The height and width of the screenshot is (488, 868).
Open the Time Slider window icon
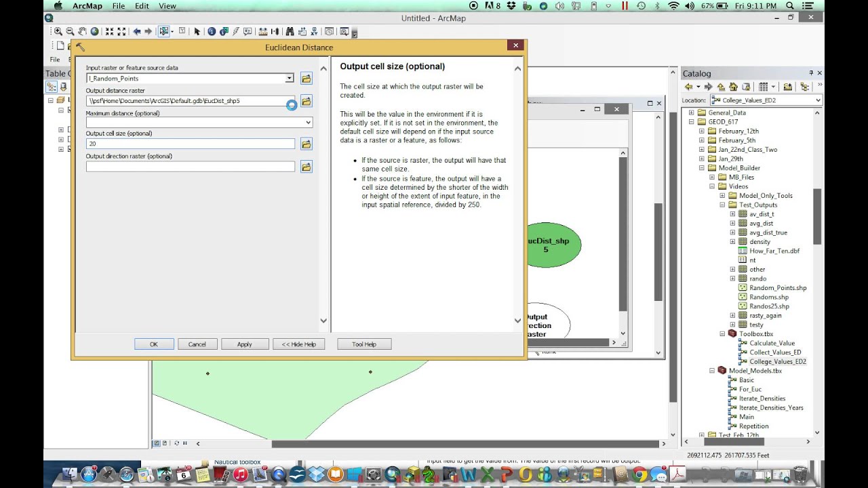[330, 31]
